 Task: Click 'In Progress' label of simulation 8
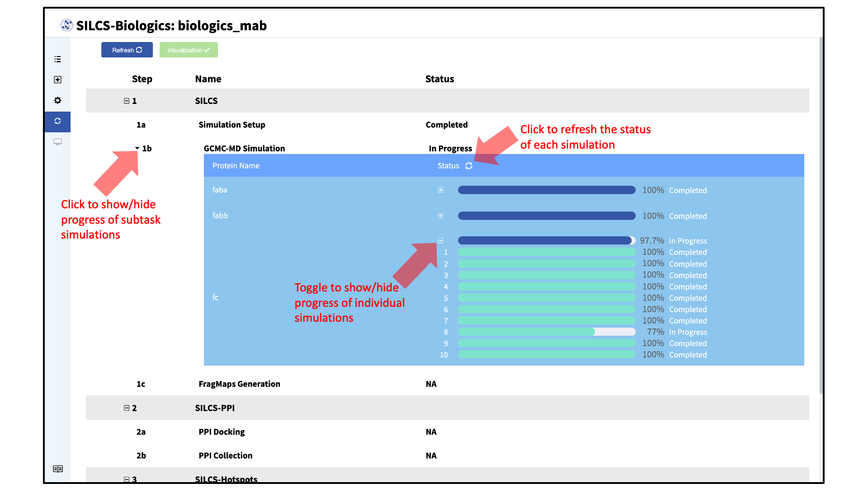[x=688, y=332]
